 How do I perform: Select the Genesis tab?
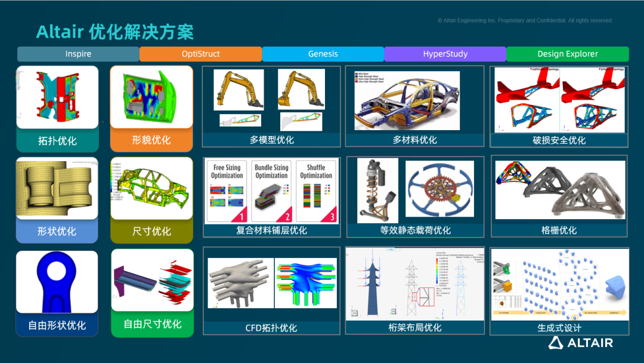click(323, 54)
